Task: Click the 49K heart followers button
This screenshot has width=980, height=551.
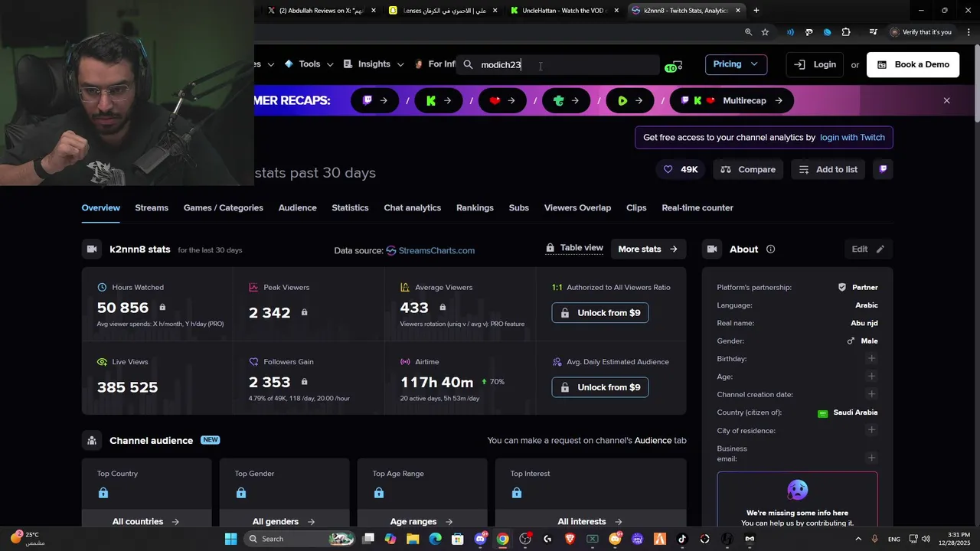Action: [x=681, y=169]
